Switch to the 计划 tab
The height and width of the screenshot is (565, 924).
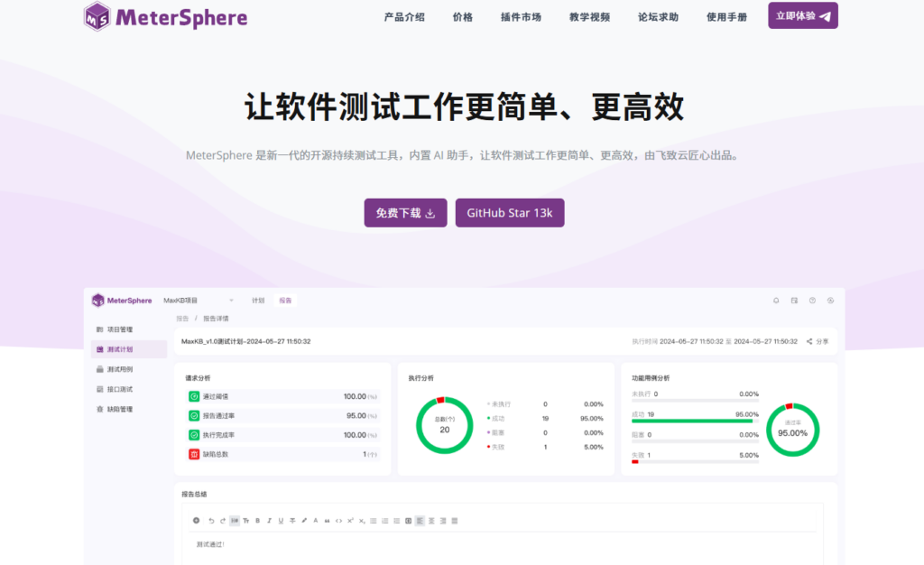tap(258, 300)
